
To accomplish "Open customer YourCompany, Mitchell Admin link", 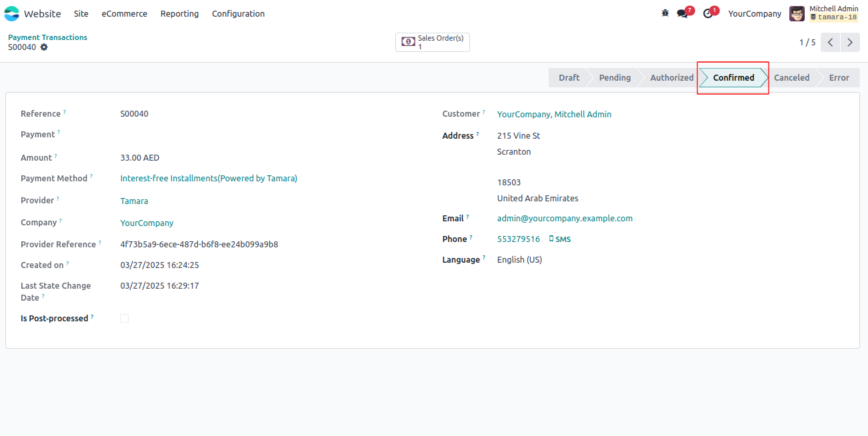I will click(554, 114).
